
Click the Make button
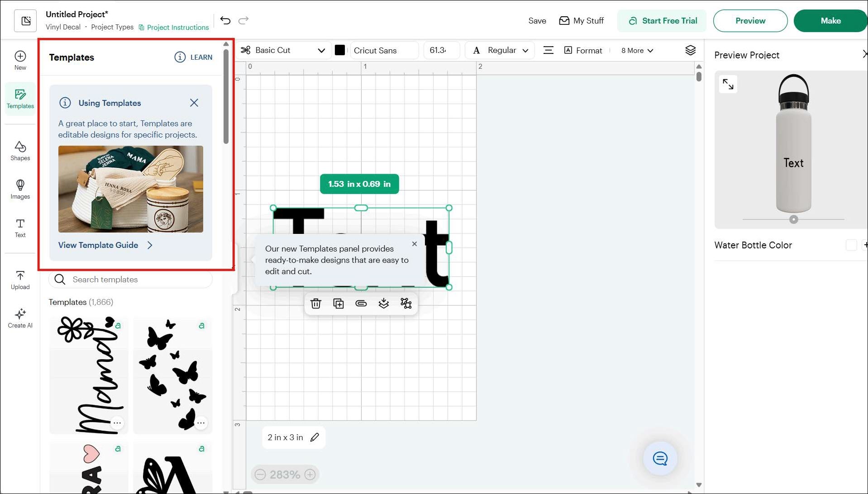point(830,21)
